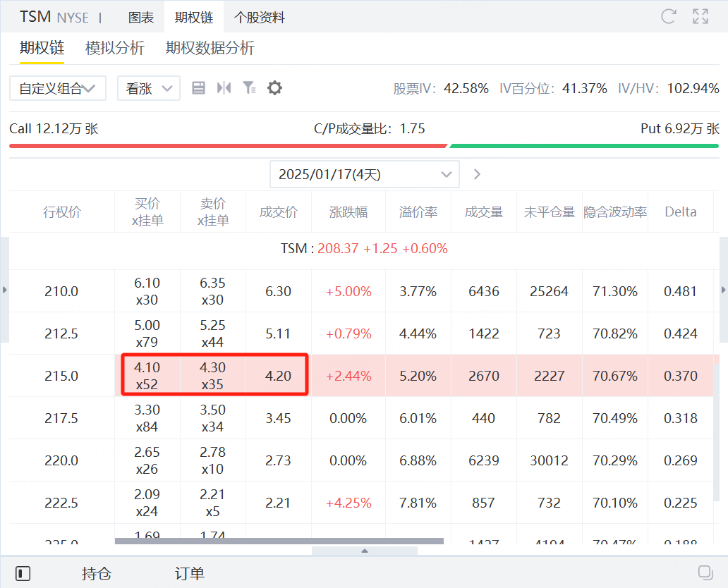Click the TSM 208.37 price line
Screen dimensions: 728x588
coord(365,249)
